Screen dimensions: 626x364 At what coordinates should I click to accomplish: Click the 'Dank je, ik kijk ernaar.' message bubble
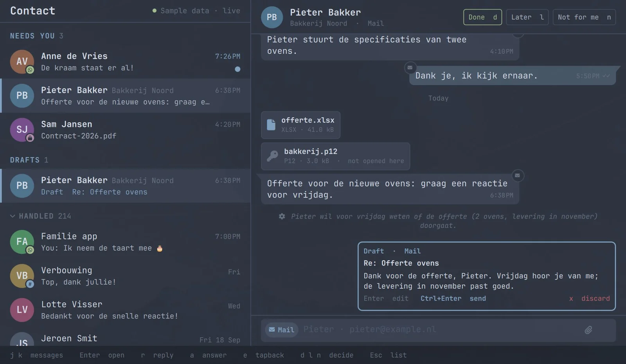(x=513, y=76)
